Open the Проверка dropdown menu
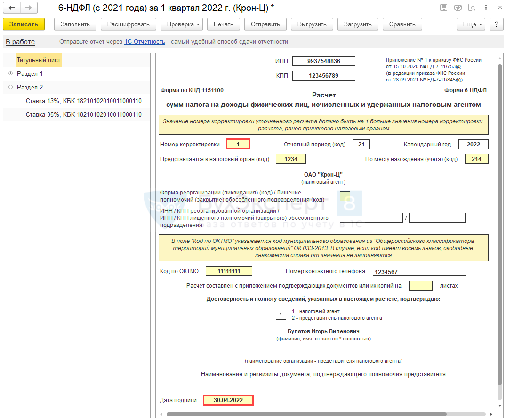 (x=182, y=24)
